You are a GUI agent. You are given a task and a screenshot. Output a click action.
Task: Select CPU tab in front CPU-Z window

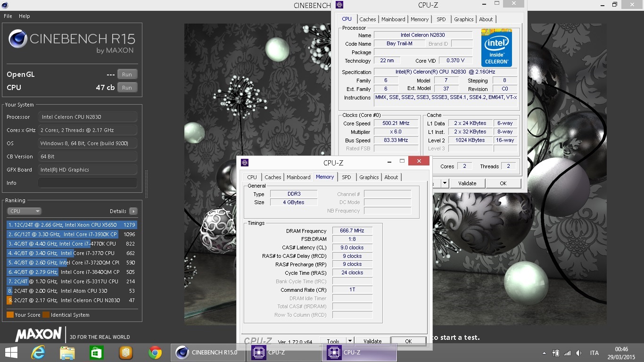click(252, 177)
